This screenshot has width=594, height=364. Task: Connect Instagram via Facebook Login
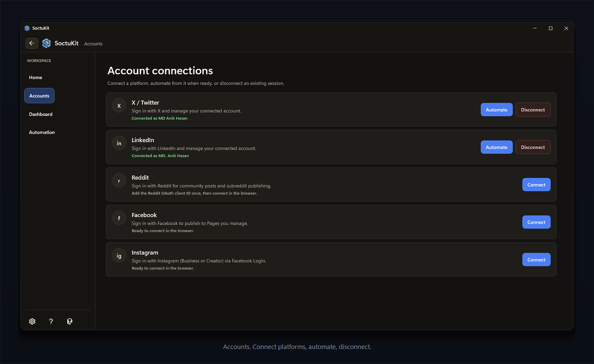point(536,260)
